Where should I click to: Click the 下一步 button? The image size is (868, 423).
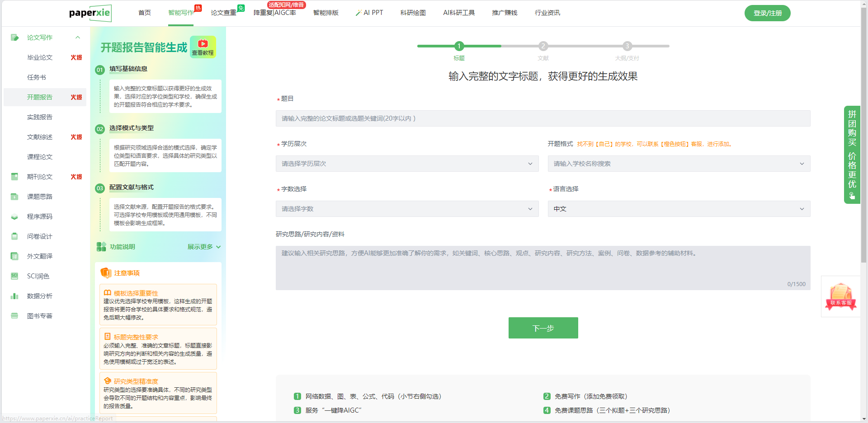click(543, 328)
